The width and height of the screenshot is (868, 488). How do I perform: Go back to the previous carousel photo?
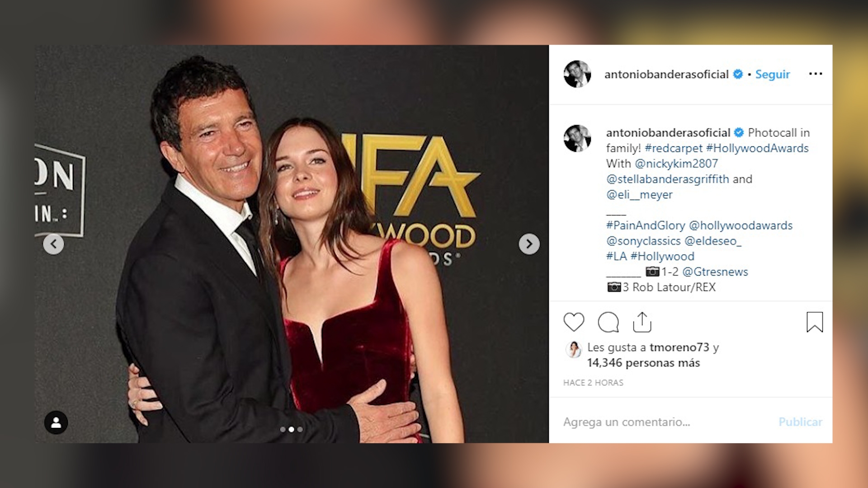coord(53,244)
